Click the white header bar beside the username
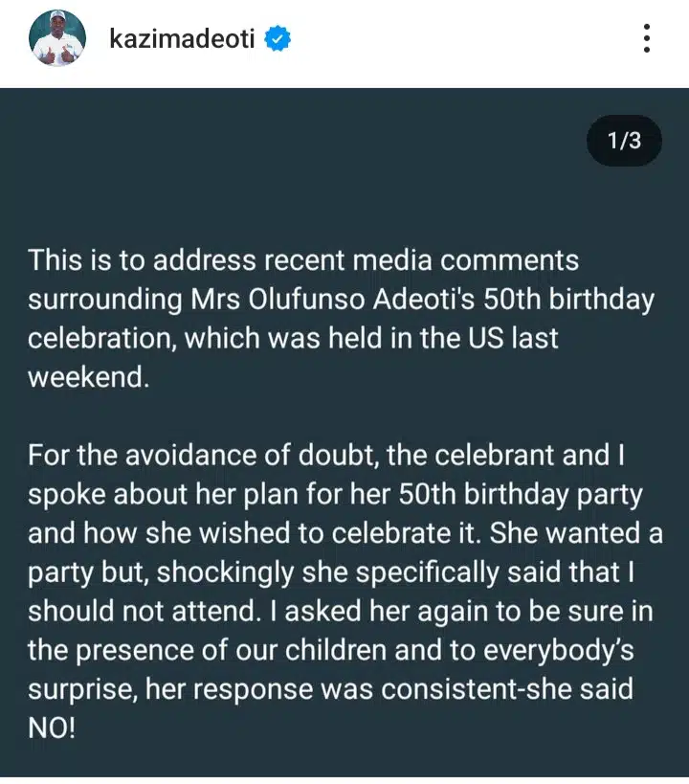Viewport: 689px width, 784px height. (459, 39)
